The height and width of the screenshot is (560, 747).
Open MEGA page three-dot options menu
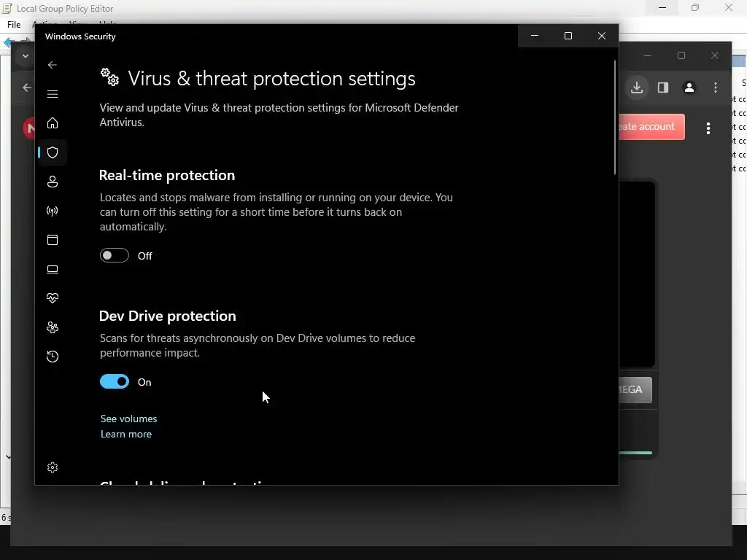[x=708, y=128]
